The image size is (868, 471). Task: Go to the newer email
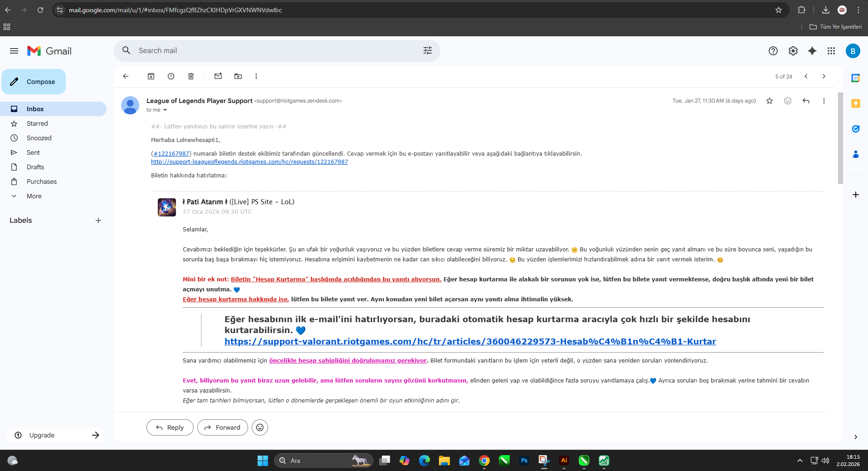coord(806,76)
